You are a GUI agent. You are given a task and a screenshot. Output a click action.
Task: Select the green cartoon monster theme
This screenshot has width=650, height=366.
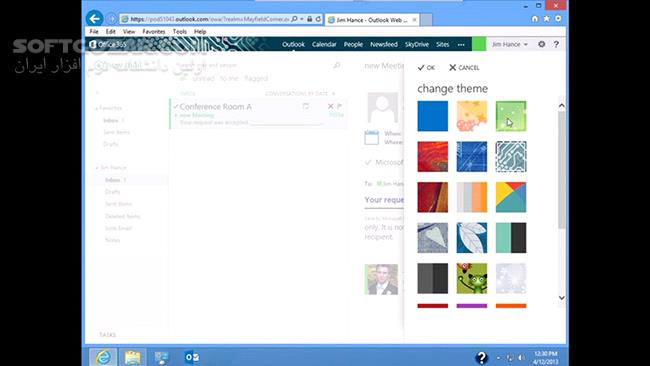(472, 279)
